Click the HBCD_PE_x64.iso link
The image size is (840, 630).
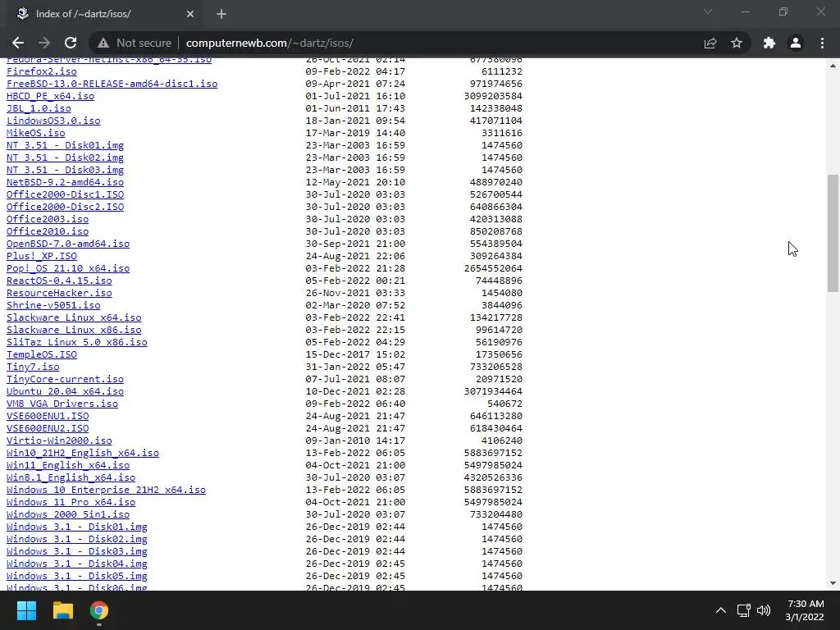pyautogui.click(x=50, y=96)
